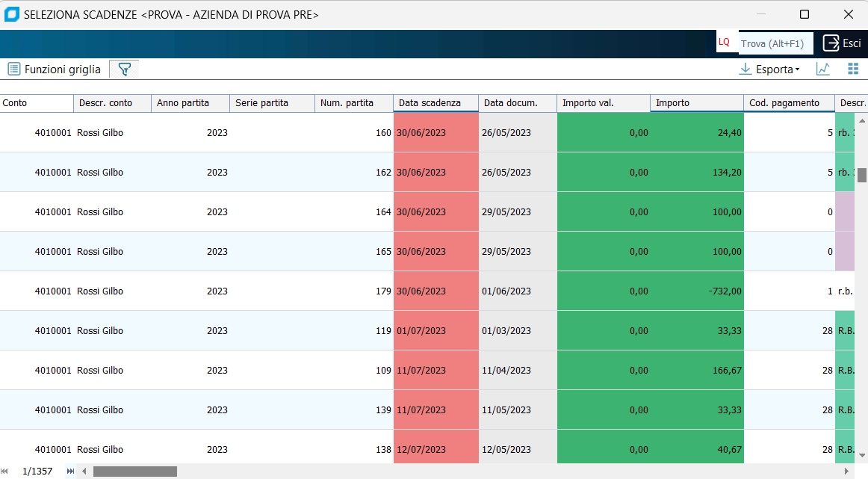This screenshot has height=479, width=868.
Task: Click the horizontal scrollbar thumb
Action: 135,472
